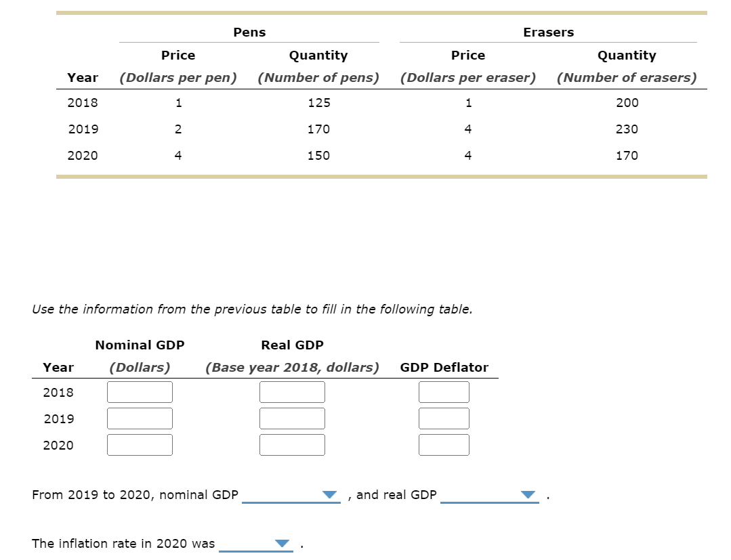Select the 'GDP Deflator' column heading

[444, 367]
